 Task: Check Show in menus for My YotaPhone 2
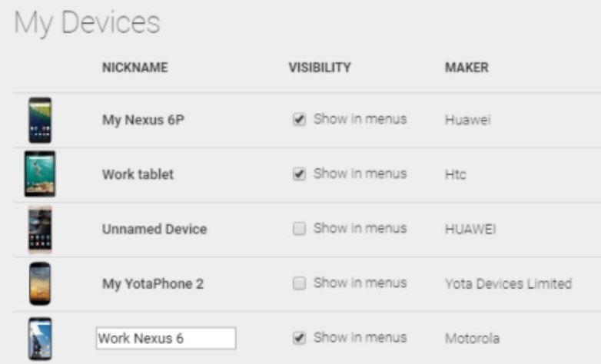pyautogui.click(x=299, y=283)
